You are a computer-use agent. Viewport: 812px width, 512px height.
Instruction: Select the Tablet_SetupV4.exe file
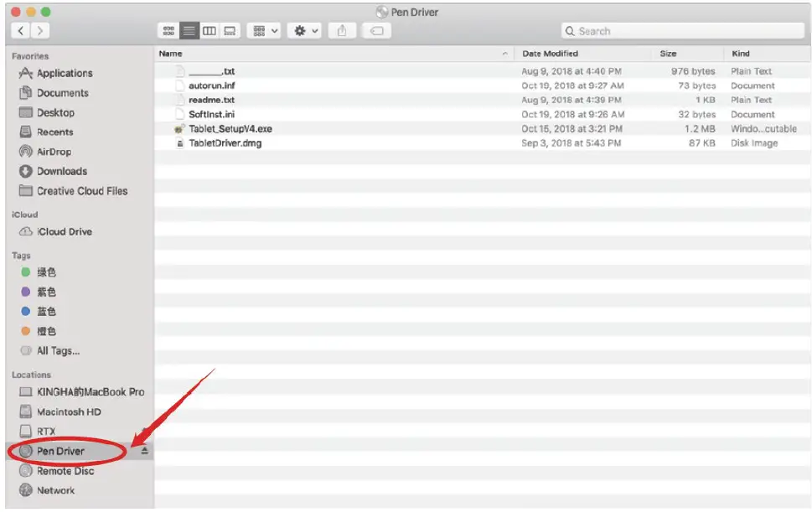tap(230, 129)
